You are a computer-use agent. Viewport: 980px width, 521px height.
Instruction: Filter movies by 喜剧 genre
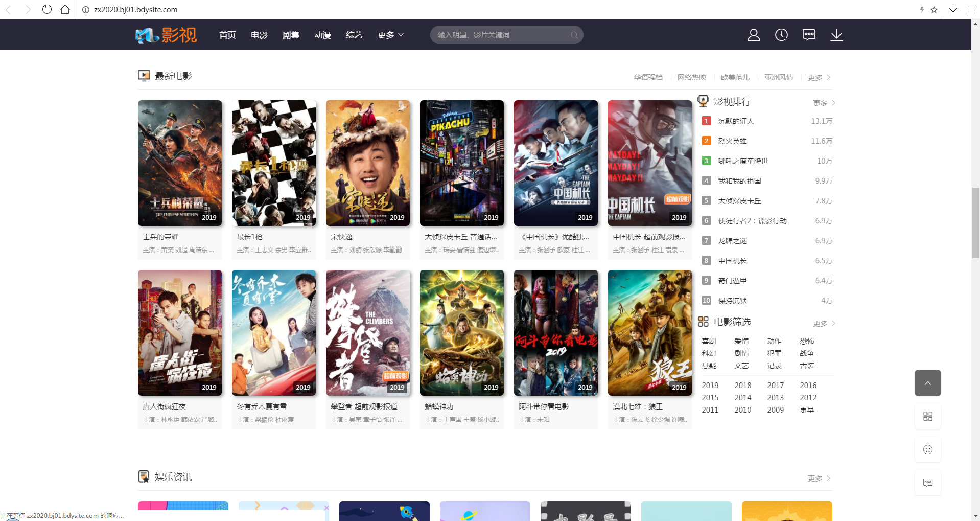pyautogui.click(x=709, y=341)
